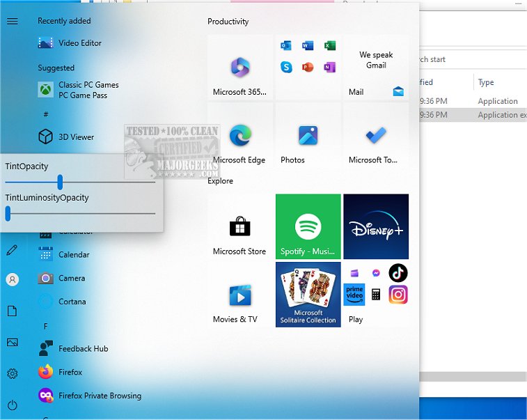Viewport: 527px width, 420px height.
Task: Open the Disney+ tile
Action: (x=376, y=227)
